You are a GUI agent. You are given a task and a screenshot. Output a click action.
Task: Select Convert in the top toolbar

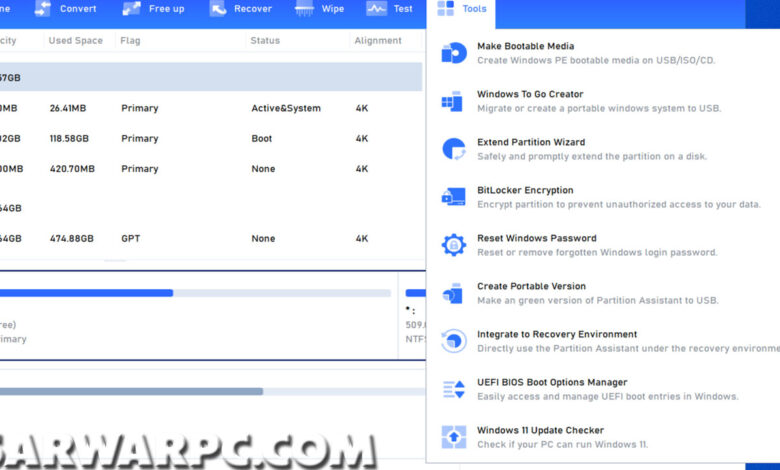coord(66,8)
